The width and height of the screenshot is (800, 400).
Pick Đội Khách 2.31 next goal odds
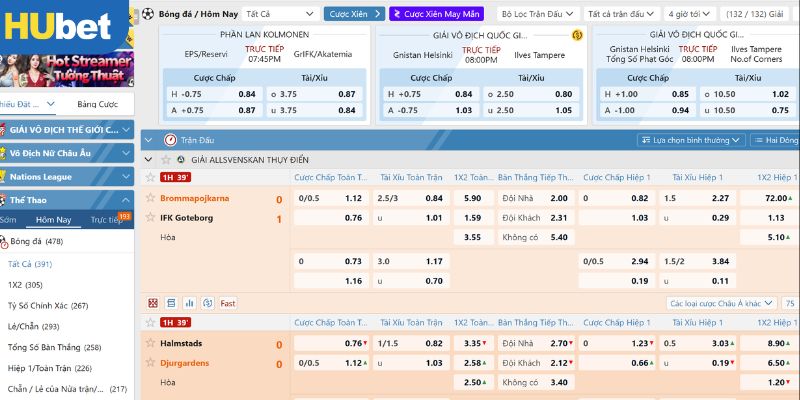point(536,218)
